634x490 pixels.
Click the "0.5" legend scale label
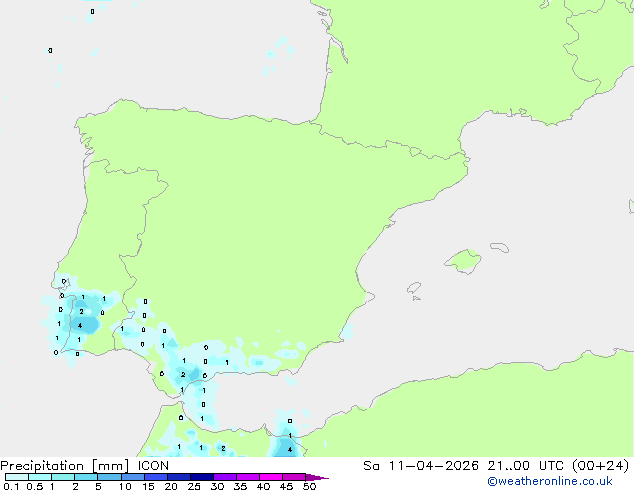(x=34, y=486)
